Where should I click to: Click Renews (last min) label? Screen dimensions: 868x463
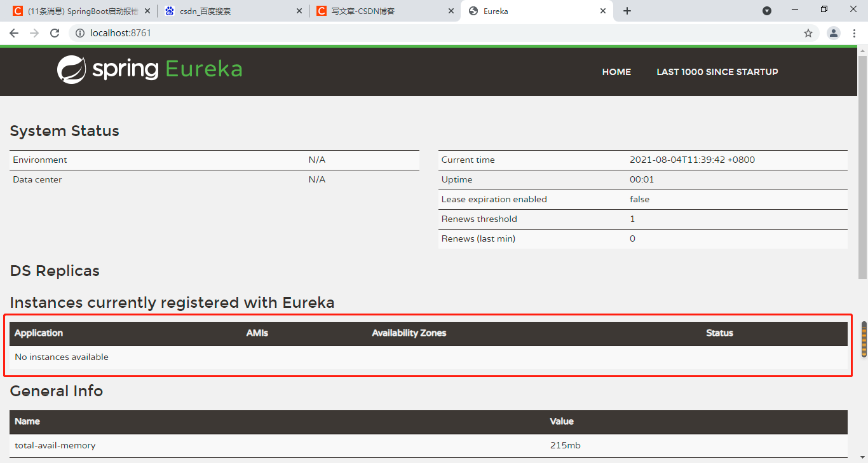pyautogui.click(x=478, y=238)
